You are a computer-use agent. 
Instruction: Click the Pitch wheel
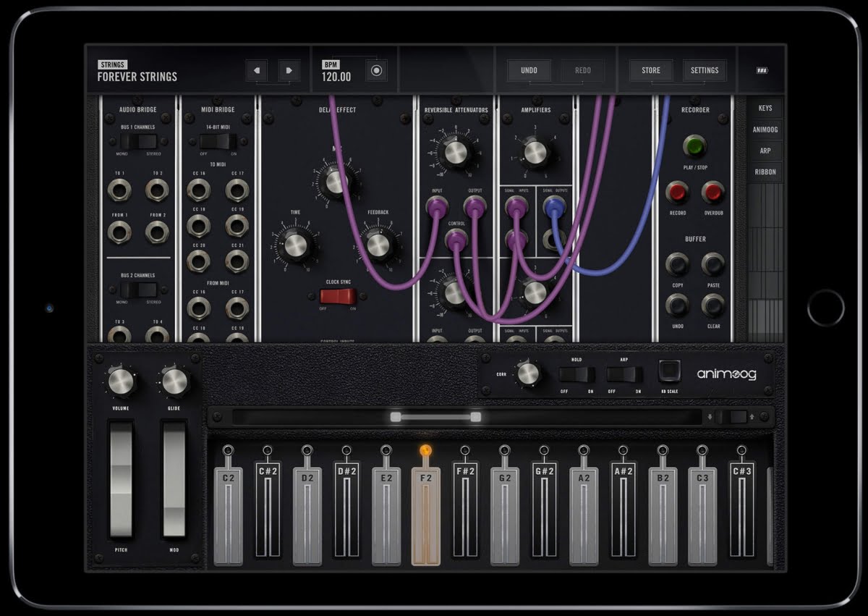(121, 478)
